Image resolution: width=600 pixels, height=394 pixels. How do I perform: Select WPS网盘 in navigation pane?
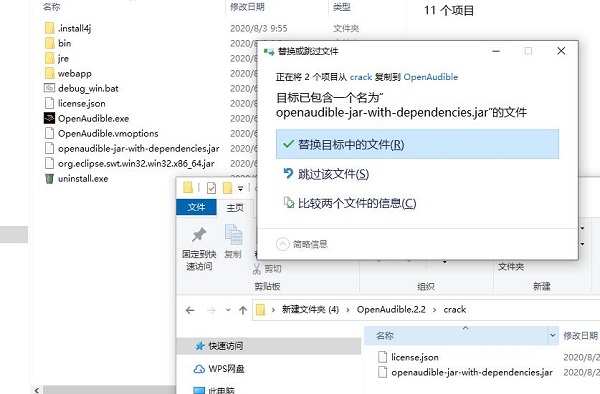click(219, 369)
